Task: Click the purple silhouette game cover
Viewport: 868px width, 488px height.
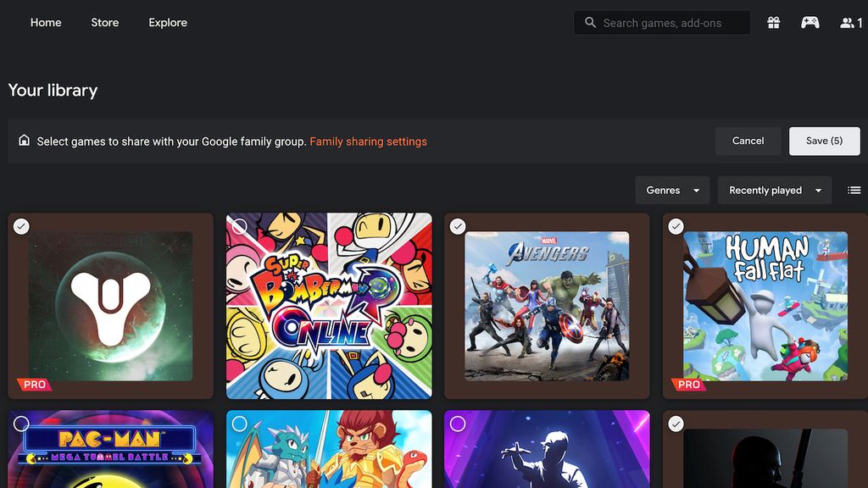Action: tap(547, 449)
